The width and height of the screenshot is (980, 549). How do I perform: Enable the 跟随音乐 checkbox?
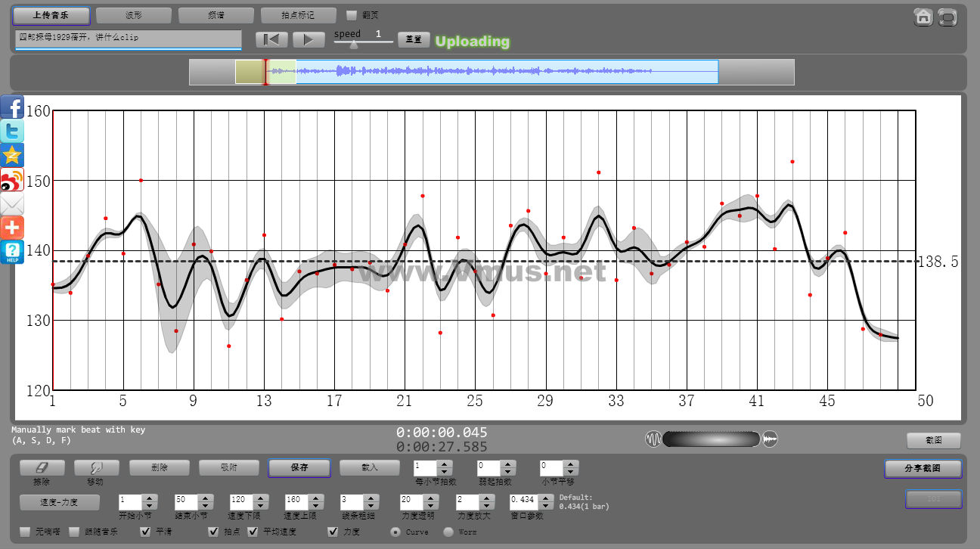74,532
